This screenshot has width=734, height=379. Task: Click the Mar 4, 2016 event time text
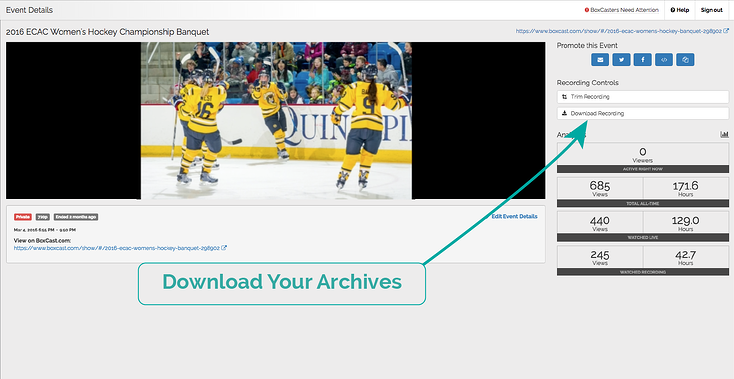(x=45, y=230)
